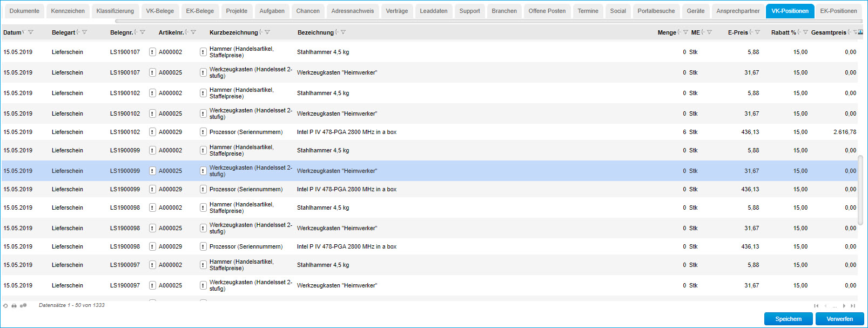Click the print icon in table footer

(14, 306)
